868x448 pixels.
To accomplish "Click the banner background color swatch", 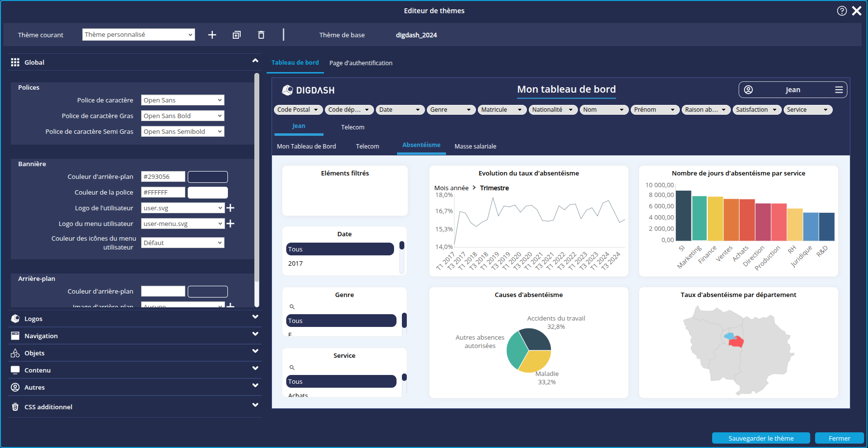I will tap(207, 176).
